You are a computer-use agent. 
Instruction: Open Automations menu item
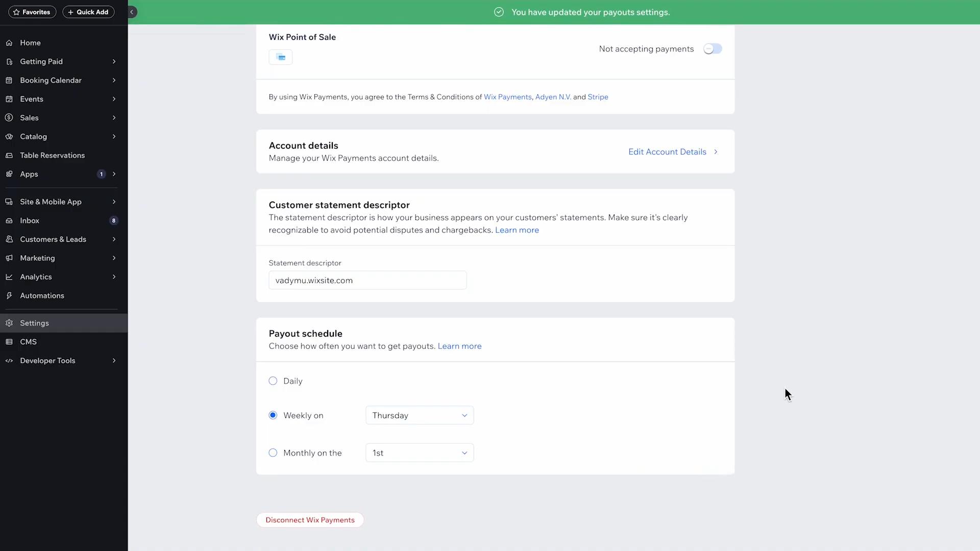click(x=64, y=296)
